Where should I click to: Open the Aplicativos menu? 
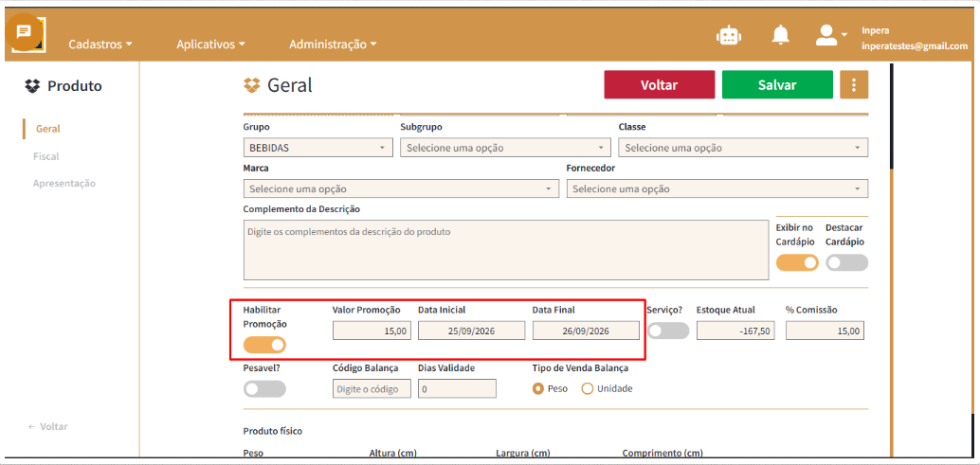click(210, 45)
